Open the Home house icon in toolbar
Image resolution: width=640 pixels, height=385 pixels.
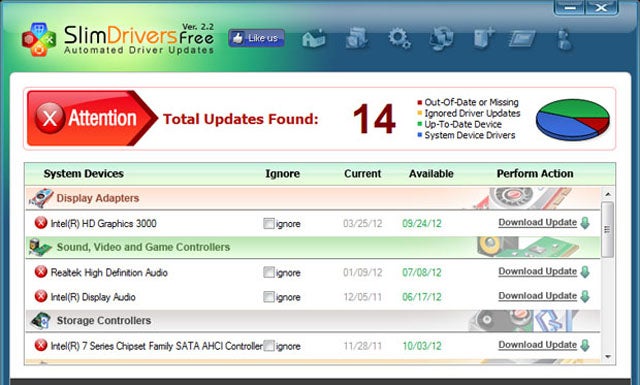[313, 39]
